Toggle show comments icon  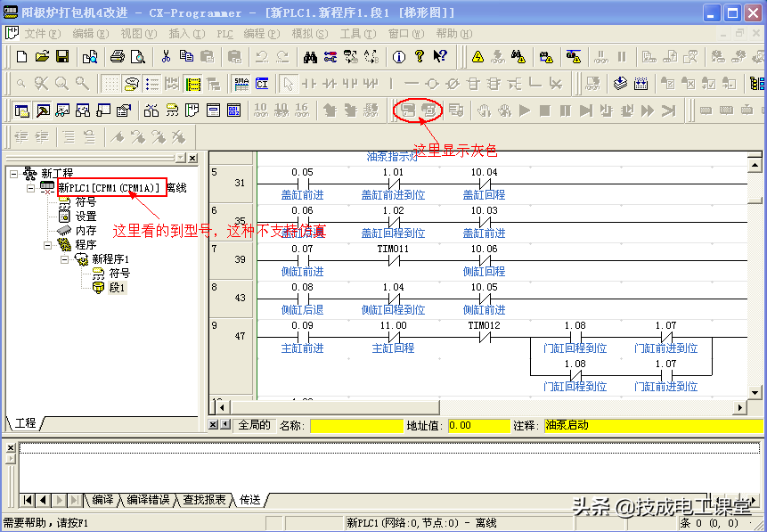[x=132, y=84]
